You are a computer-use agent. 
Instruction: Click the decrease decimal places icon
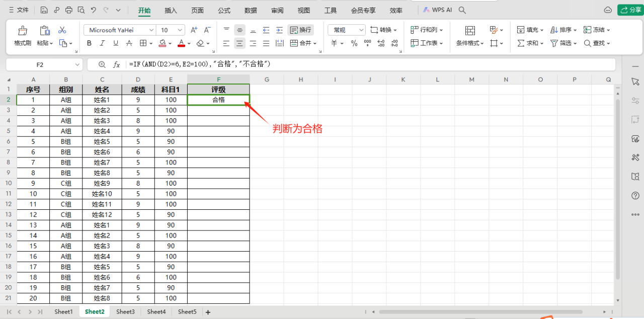pos(394,43)
